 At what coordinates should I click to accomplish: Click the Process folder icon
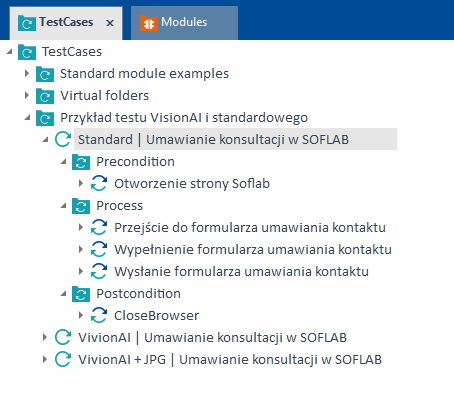[x=81, y=206]
